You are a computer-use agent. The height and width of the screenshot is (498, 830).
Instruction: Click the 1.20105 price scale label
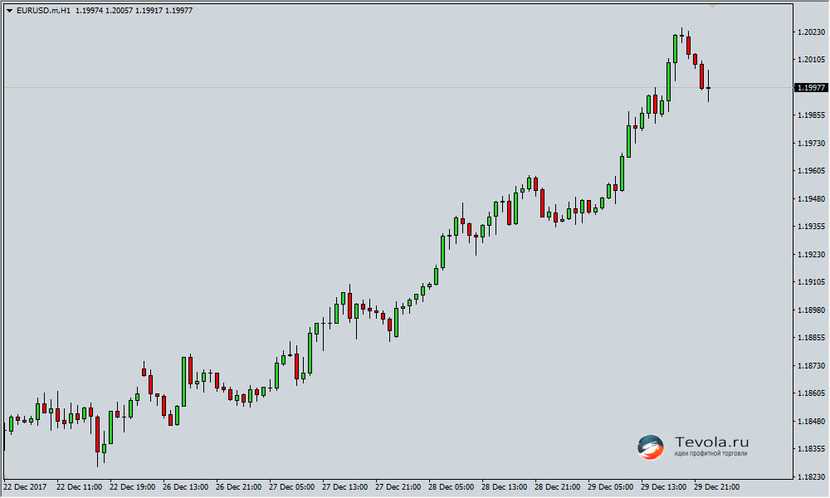pyautogui.click(x=810, y=60)
